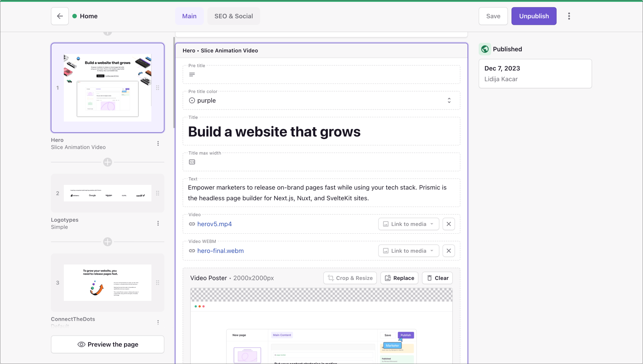This screenshot has width=643, height=364.
Task: Click Crop & Resize for Video Poster
Action: coord(350,278)
